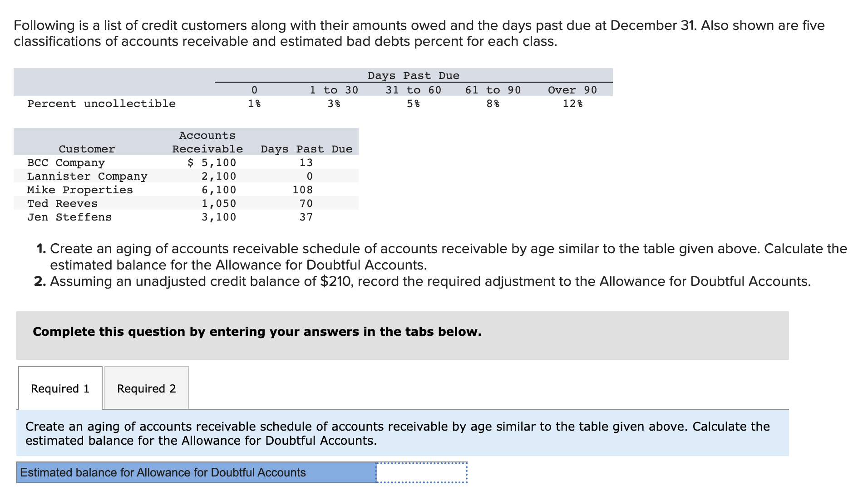868x491 pixels.
Task: Click BCC Company customer row
Action: point(186,162)
